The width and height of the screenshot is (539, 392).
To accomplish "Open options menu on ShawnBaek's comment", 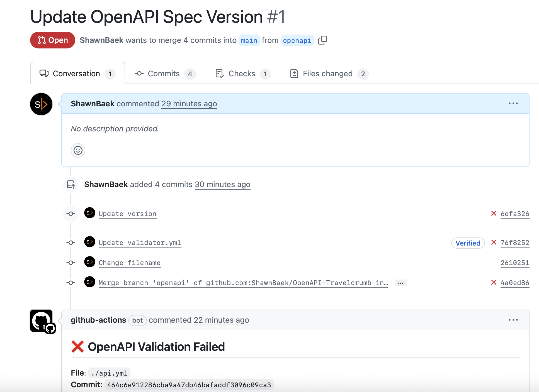I will pyautogui.click(x=513, y=103).
